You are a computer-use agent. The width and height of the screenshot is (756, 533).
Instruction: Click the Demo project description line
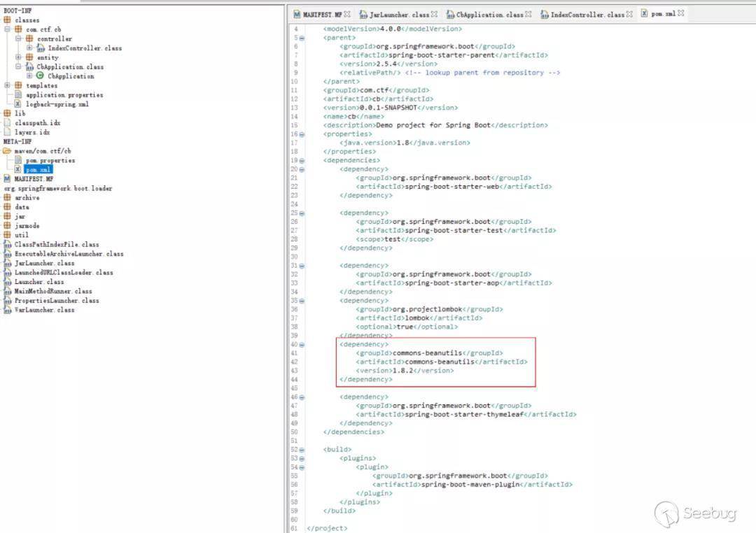click(x=435, y=125)
